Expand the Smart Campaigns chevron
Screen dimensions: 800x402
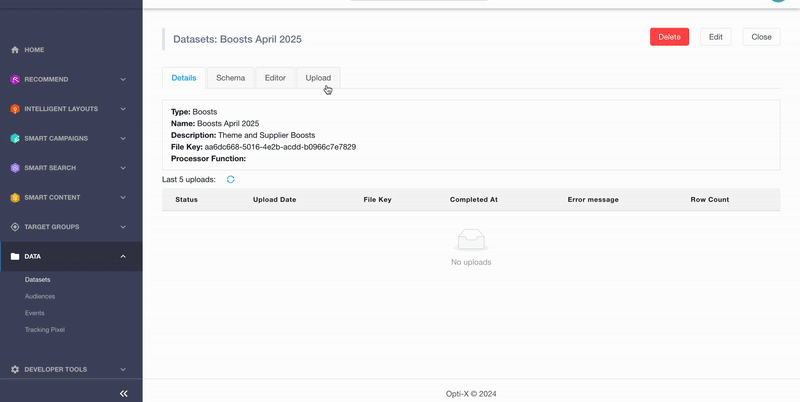(123, 139)
